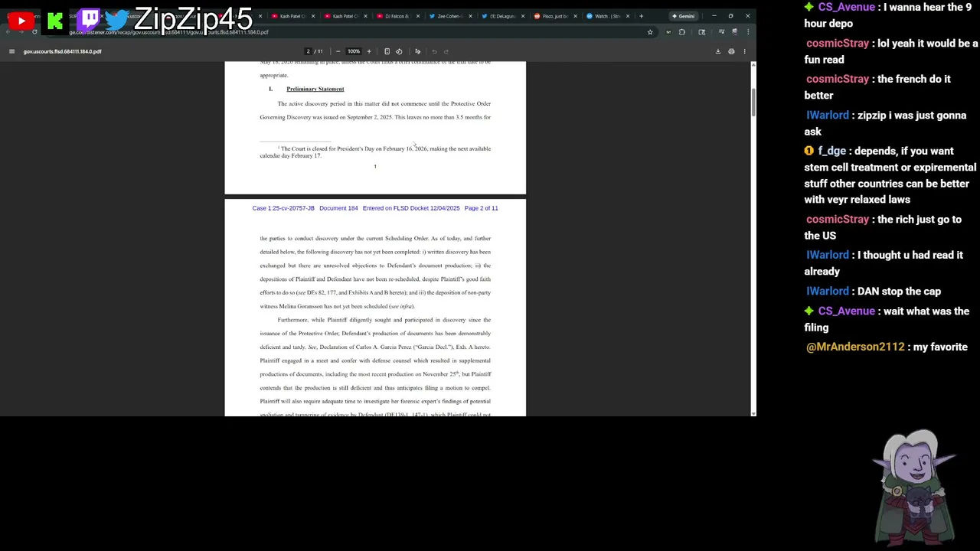Go forward in browser history
This screenshot has width=980, height=551.
coord(21,32)
